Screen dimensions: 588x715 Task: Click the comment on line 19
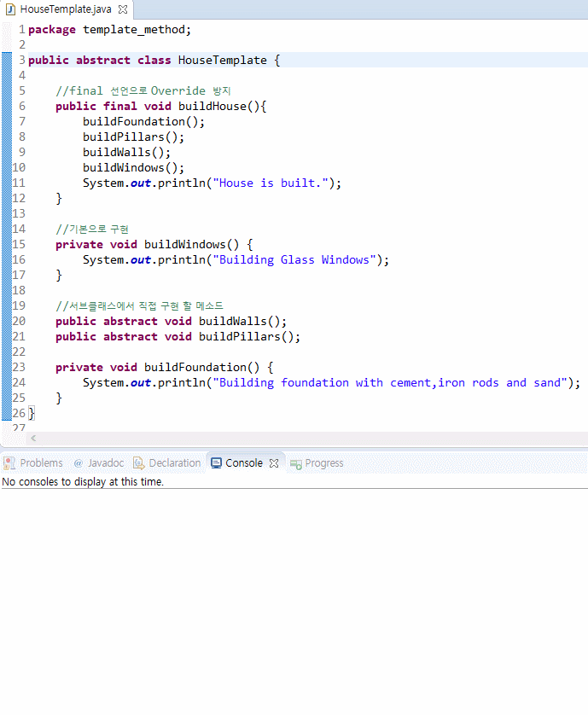pyautogui.click(x=140, y=306)
